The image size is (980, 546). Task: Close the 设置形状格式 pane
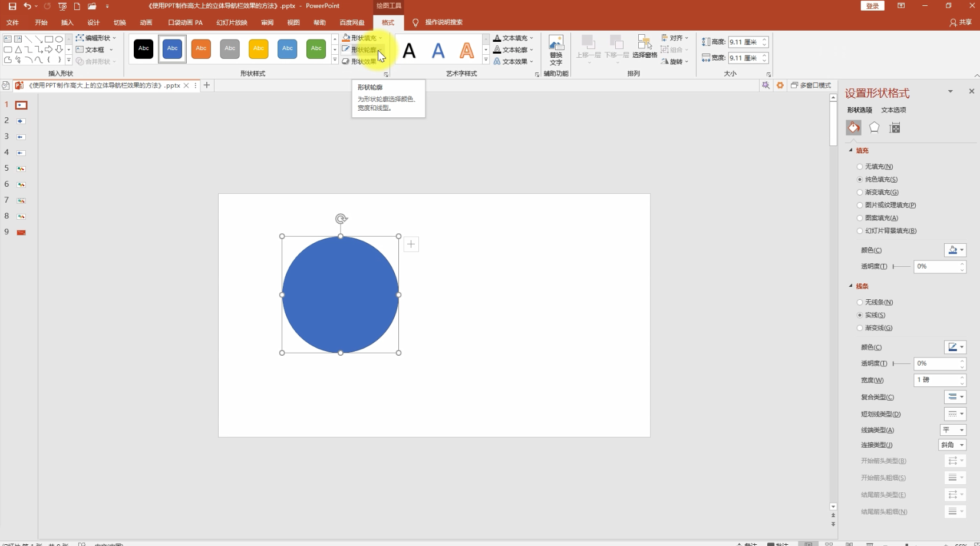pos(972,91)
